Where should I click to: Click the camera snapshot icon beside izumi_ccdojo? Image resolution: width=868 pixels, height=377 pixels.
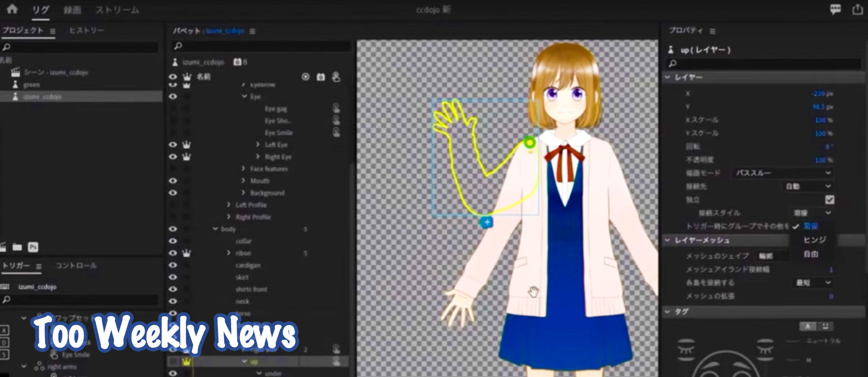coord(237,62)
